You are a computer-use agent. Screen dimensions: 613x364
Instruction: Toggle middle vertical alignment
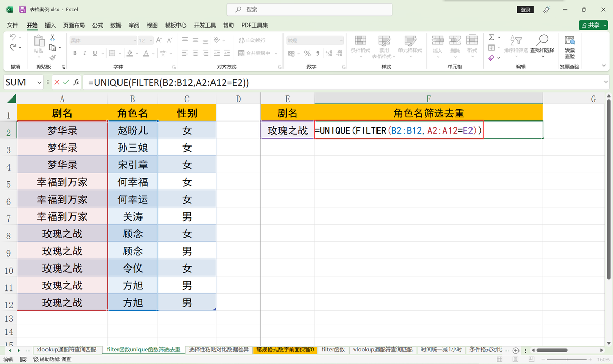pos(195,40)
